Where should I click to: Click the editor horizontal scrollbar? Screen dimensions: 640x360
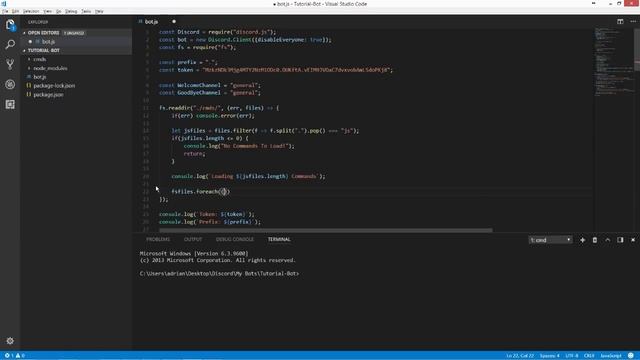point(325,230)
